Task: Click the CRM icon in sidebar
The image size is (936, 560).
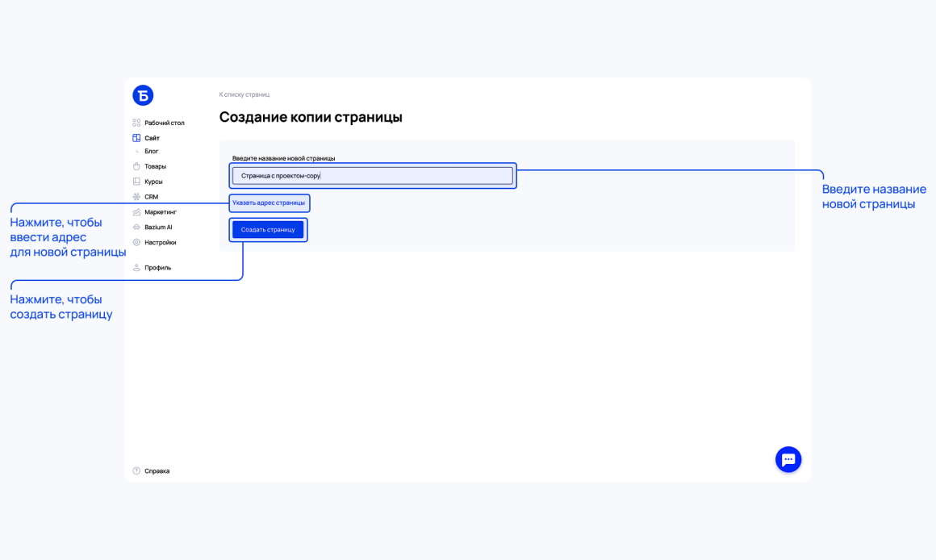Action: tap(136, 196)
